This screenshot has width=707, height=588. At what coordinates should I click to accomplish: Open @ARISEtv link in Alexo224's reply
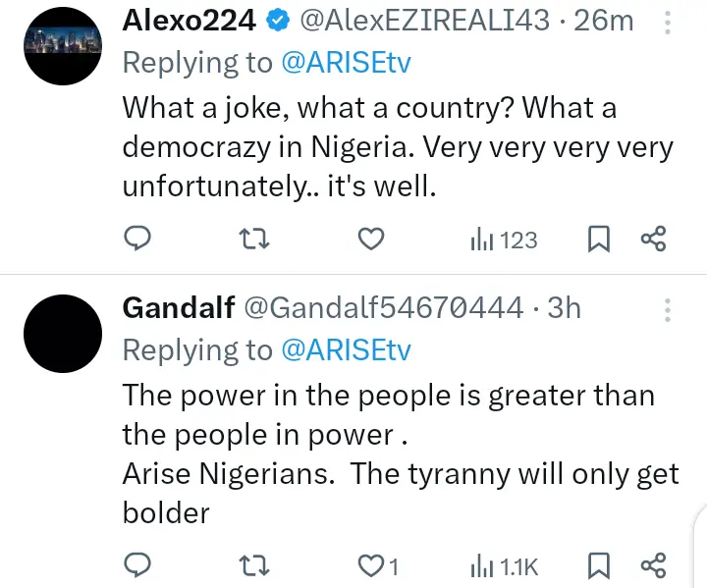click(346, 63)
